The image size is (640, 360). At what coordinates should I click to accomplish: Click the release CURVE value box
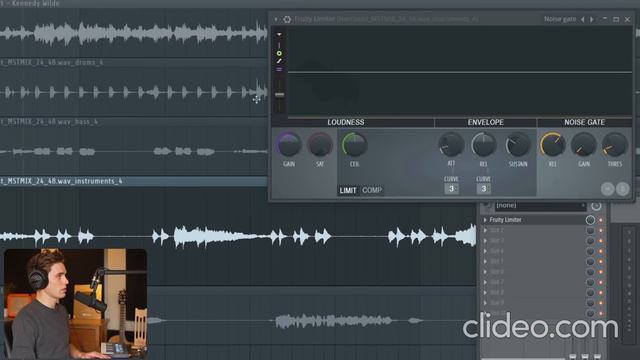[484, 189]
